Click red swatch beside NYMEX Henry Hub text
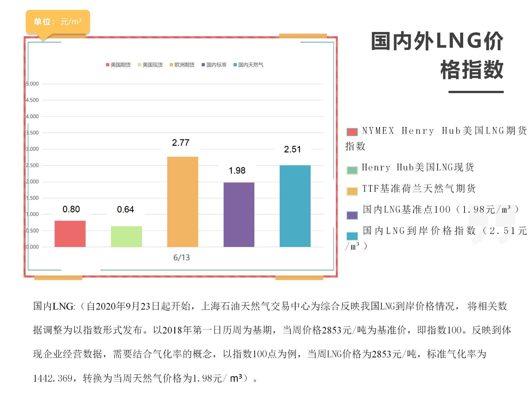 click(352, 132)
